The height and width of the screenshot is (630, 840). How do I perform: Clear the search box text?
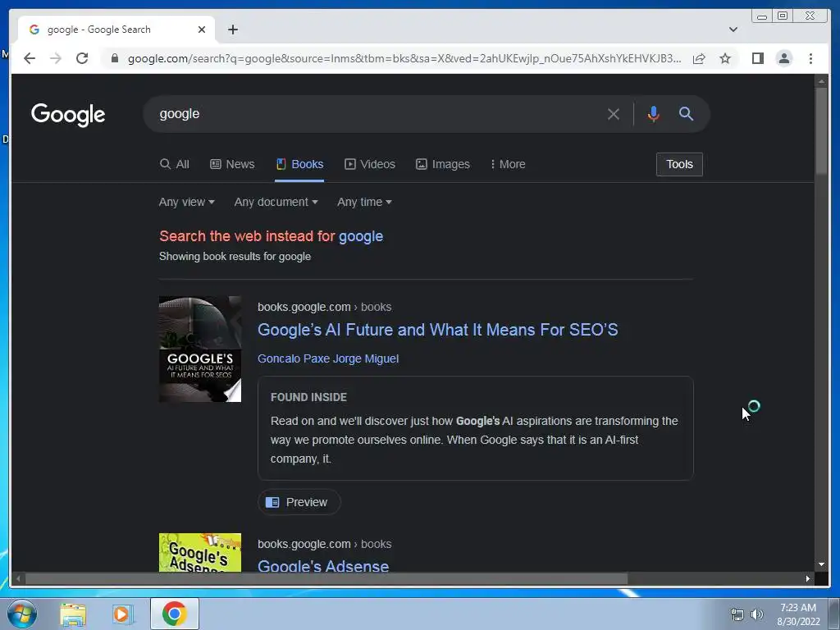tap(614, 113)
